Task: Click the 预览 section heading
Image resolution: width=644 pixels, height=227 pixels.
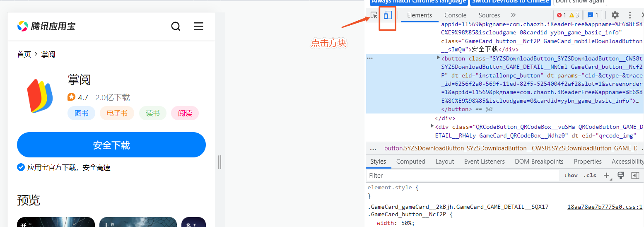Action: coord(29,200)
